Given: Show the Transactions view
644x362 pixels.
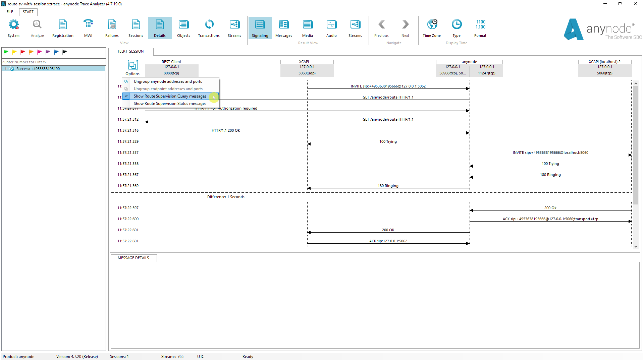Looking at the screenshot, I should pyautogui.click(x=209, y=28).
